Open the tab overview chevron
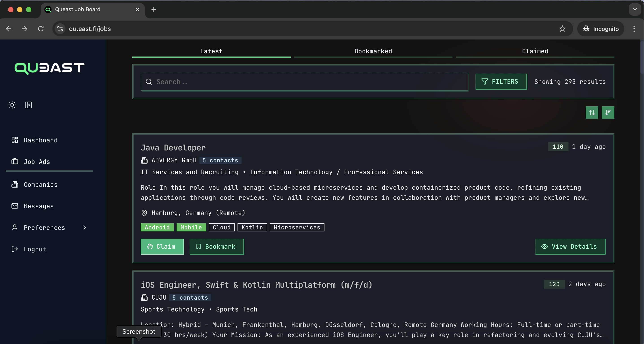The image size is (644, 344). click(x=635, y=9)
